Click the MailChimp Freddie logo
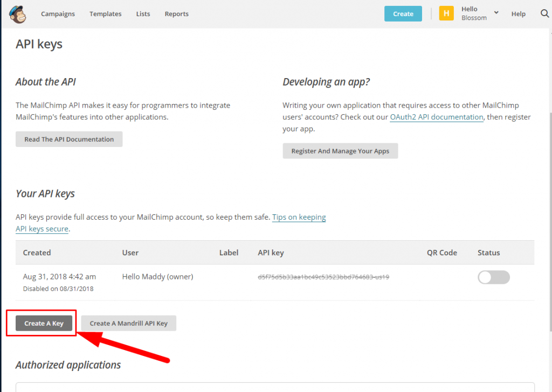Viewport: 552px width, 392px height. tap(17, 14)
